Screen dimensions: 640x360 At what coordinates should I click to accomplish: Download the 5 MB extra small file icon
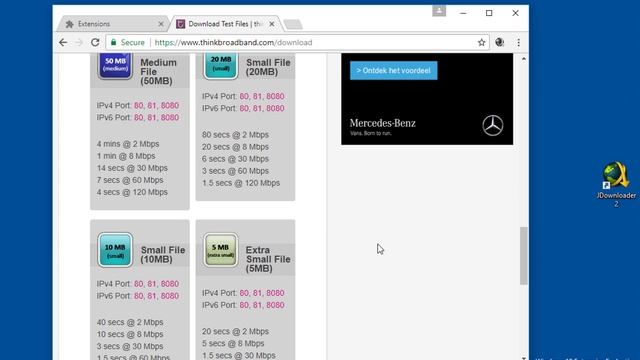220,250
